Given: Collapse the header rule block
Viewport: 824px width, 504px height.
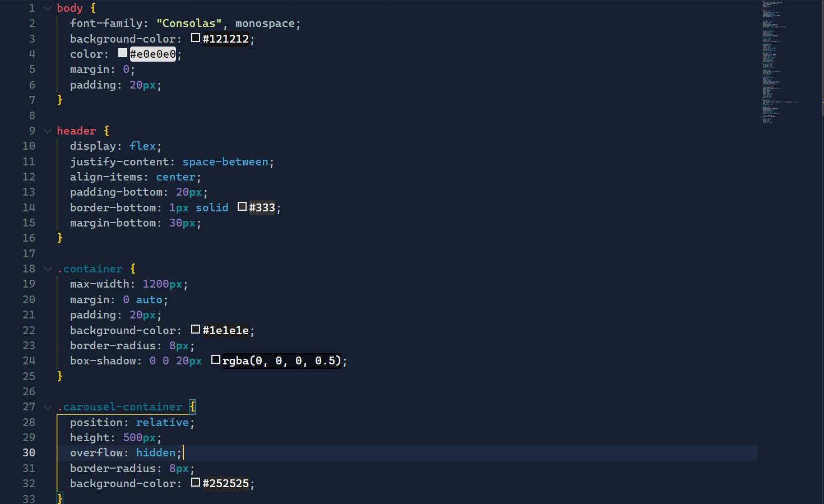Looking at the screenshot, I should click(47, 131).
